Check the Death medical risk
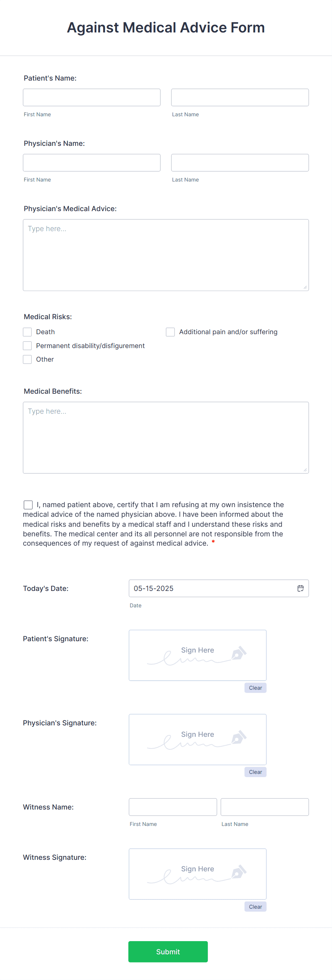This screenshot has width=332, height=980. (27, 332)
